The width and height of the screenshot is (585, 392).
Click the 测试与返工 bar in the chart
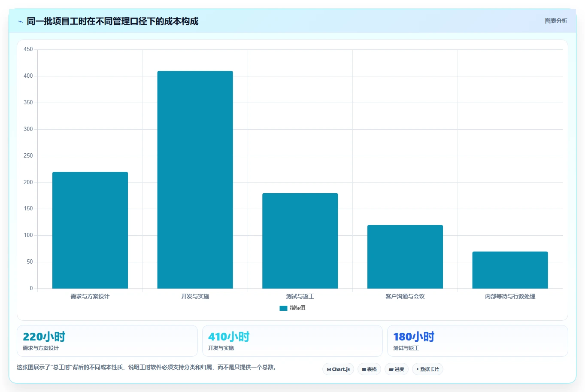[300, 241]
